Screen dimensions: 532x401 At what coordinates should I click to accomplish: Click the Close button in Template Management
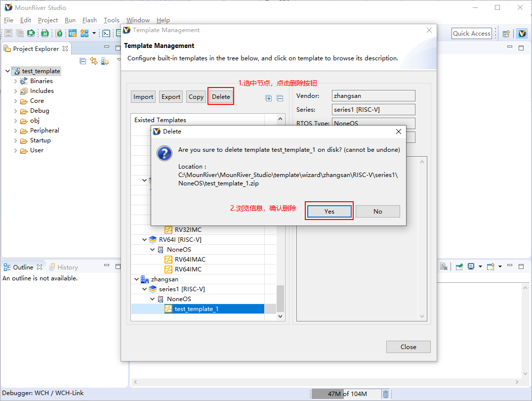pyautogui.click(x=408, y=347)
